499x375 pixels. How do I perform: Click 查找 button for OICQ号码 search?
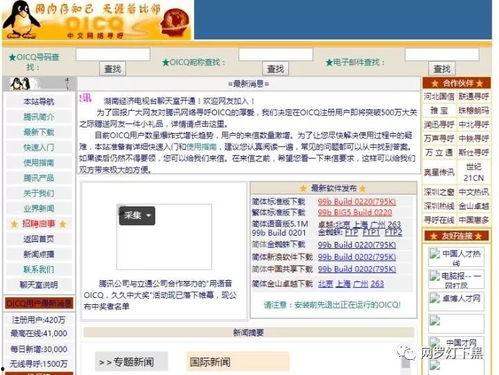[x=113, y=69]
